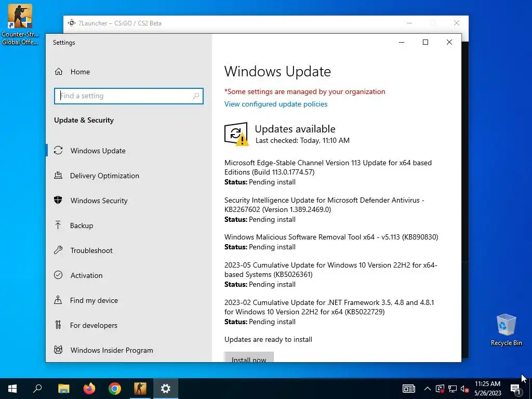Image resolution: width=532 pixels, height=399 pixels.
Task: Click the Updates available warning icon
Action: pos(236,134)
